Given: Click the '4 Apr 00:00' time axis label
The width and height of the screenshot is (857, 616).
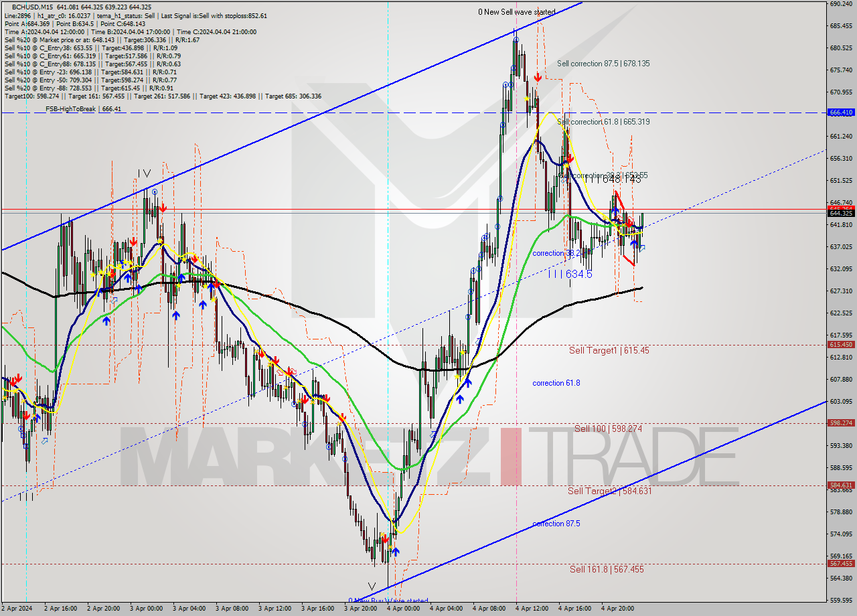Looking at the screenshot, I should (x=404, y=609).
